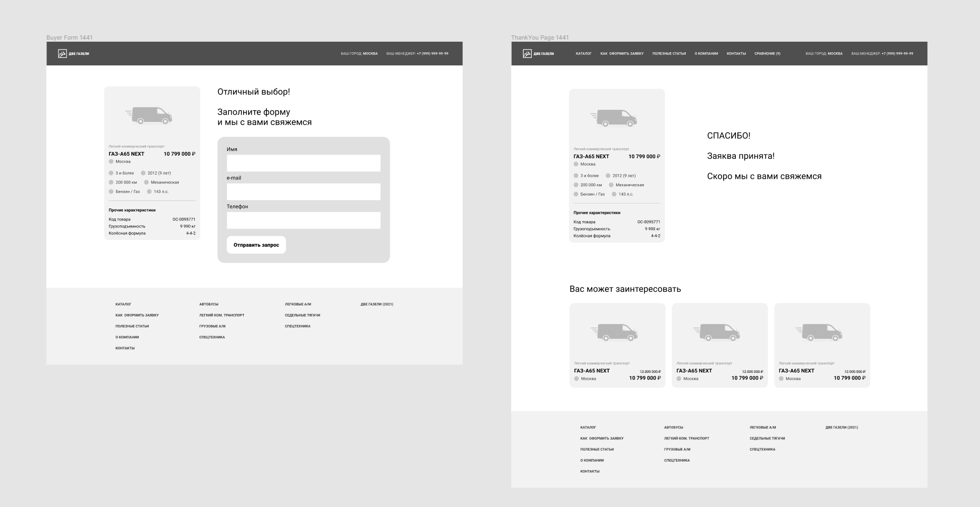Click manager phone number in Buyer Form header
This screenshot has width=980, height=507.
pos(433,54)
